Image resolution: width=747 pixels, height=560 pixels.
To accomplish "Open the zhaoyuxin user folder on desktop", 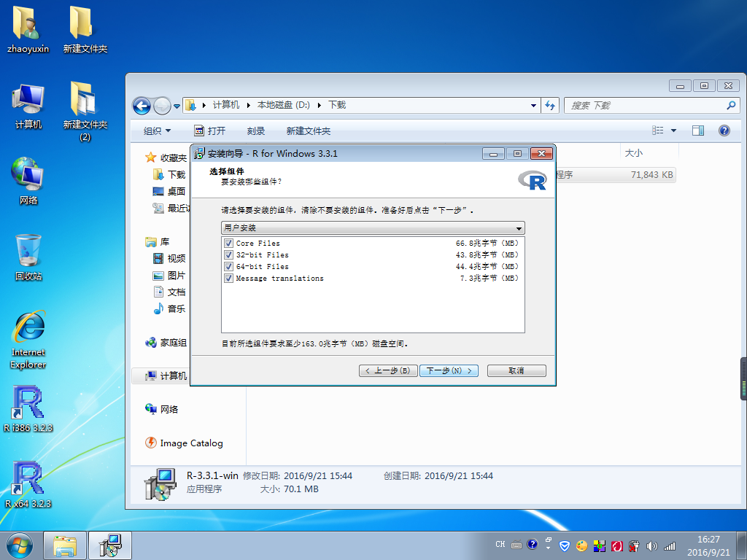I will [28, 28].
